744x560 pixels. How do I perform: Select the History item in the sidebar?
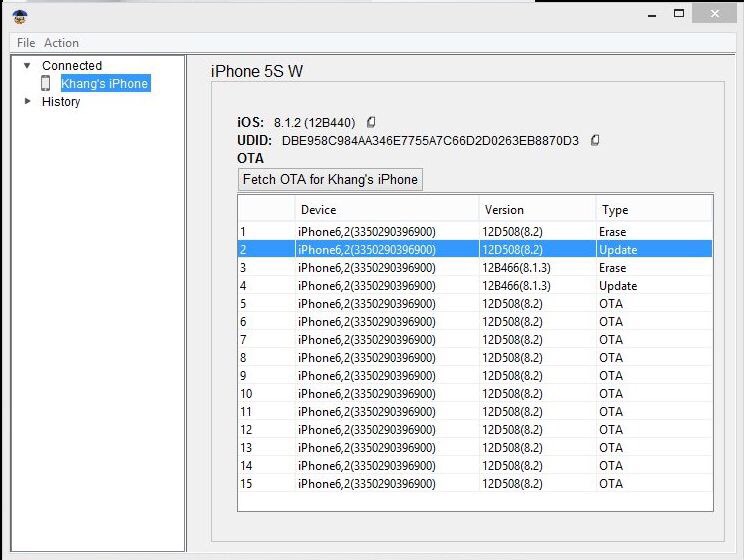tap(61, 102)
